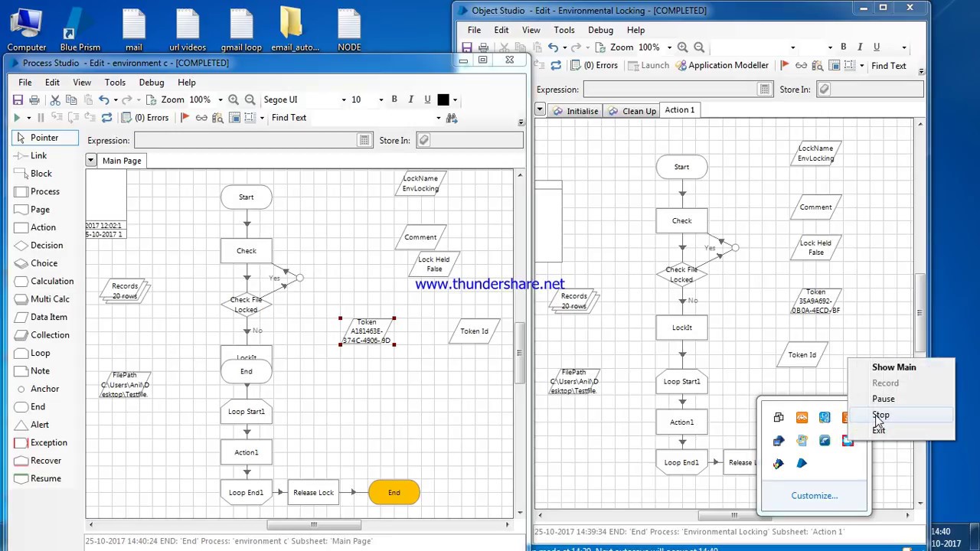Click the Store In data item icon in Process Studio
Image resolution: width=980 pixels, height=551 pixels.
click(423, 140)
